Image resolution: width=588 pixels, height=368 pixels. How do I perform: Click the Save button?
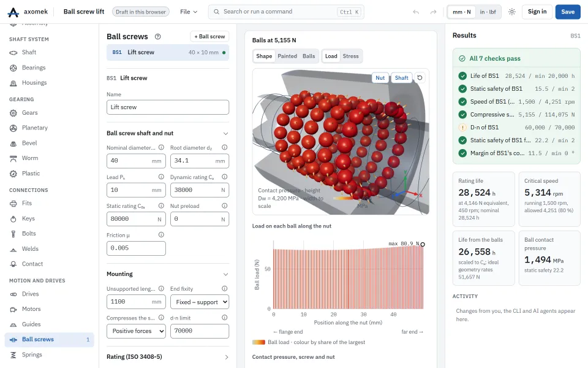568,12
